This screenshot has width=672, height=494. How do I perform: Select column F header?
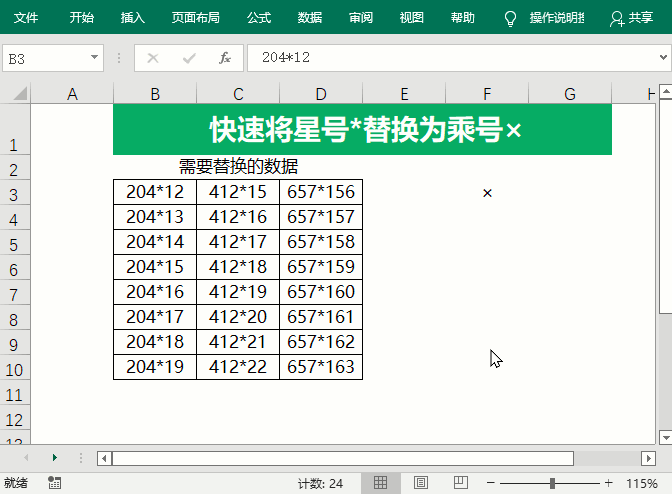pos(487,93)
